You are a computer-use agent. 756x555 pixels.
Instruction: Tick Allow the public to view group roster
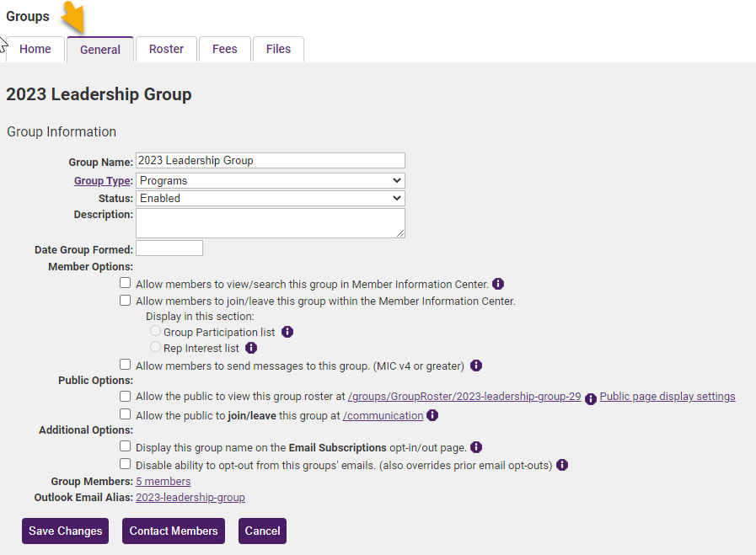pos(126,396)
